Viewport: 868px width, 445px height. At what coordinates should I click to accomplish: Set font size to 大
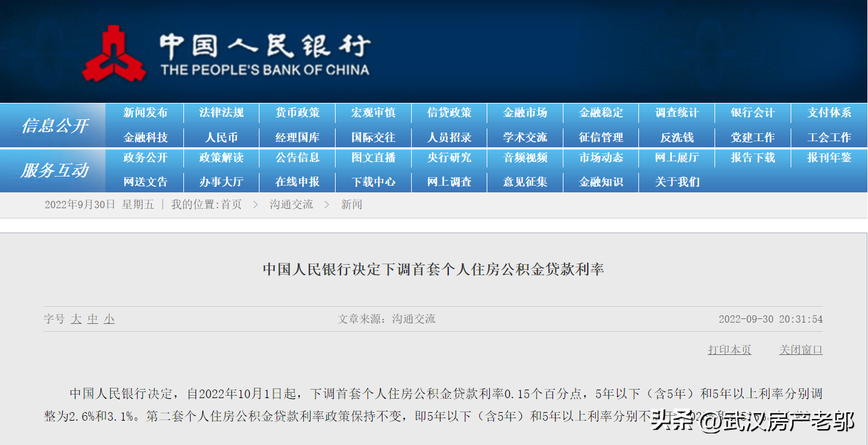point(76,319)
